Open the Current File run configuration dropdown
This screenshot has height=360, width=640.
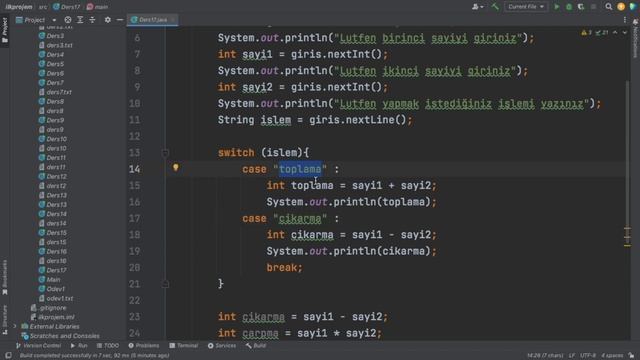(x=526, y=7)
